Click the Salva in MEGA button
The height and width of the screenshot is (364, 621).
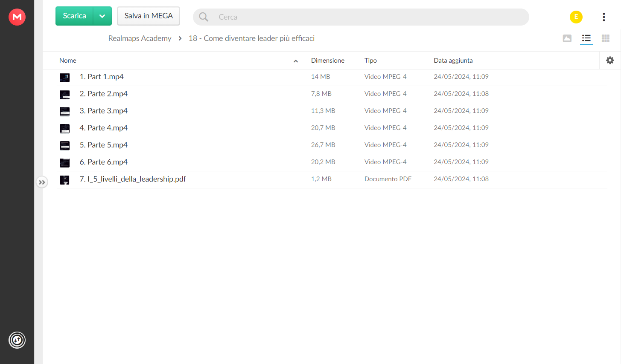click(x=149, y=16)
